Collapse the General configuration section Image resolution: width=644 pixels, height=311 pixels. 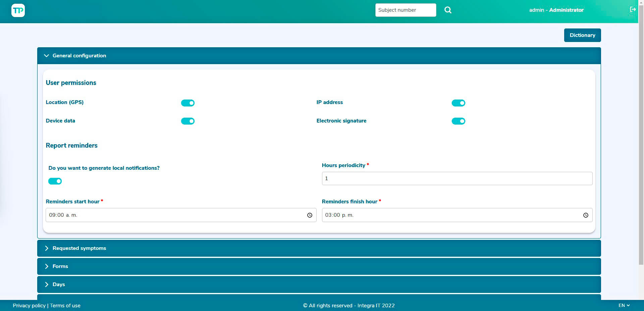79,56
